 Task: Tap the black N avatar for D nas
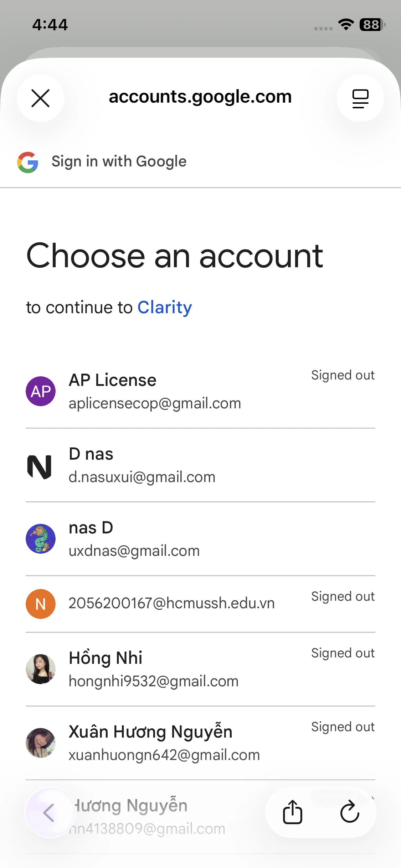coord(40,466)
